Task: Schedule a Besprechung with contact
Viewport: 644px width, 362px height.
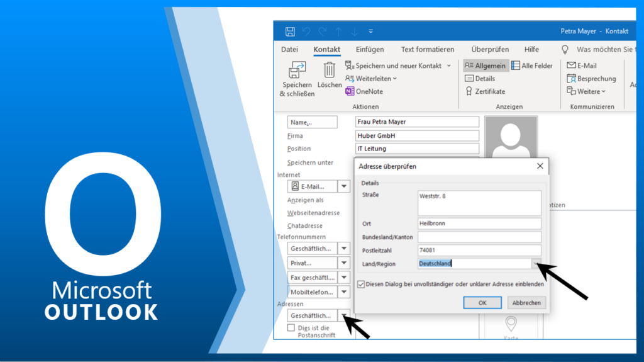Action: click(591, 79)
